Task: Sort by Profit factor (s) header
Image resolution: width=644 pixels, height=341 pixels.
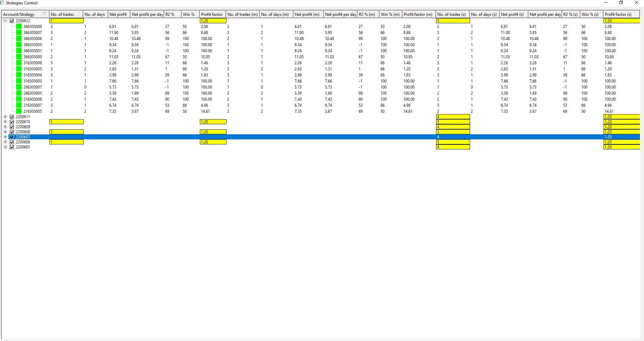Action: coord(621,14)
